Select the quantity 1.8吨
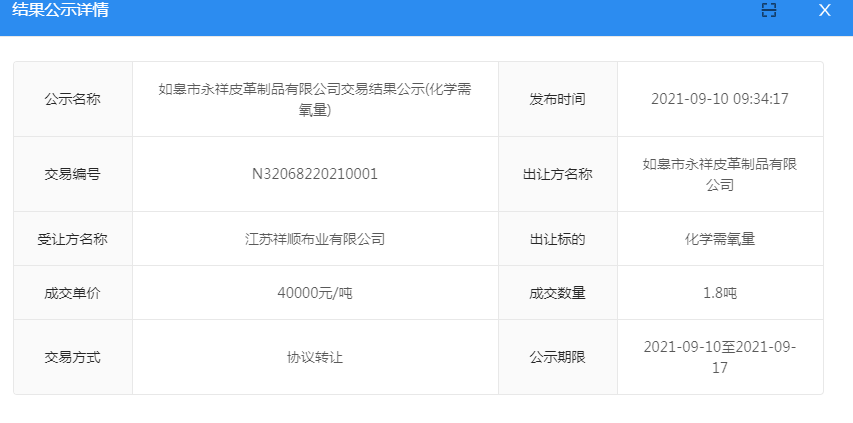This screenshot has height=423, width=853. click(x=720, y=293)
